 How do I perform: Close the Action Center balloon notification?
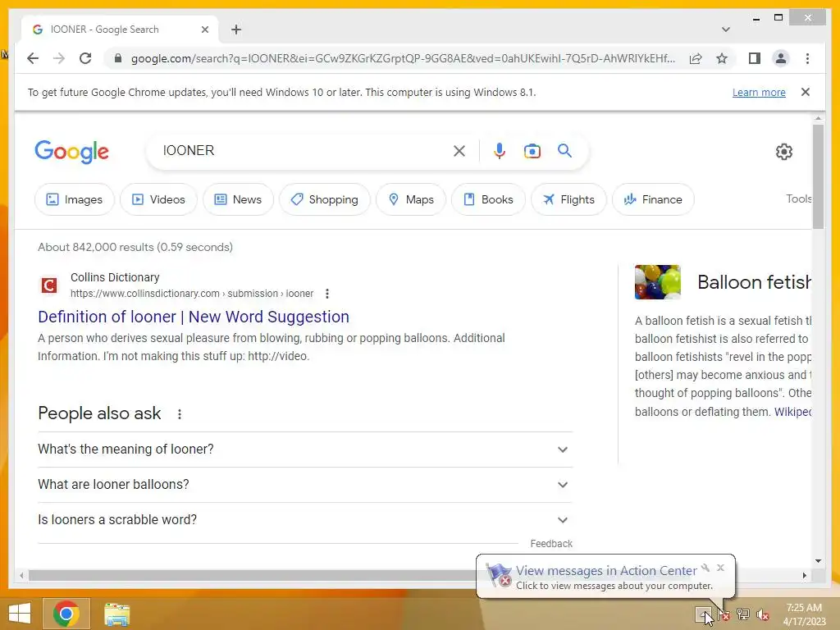click(x=720, y=568)
